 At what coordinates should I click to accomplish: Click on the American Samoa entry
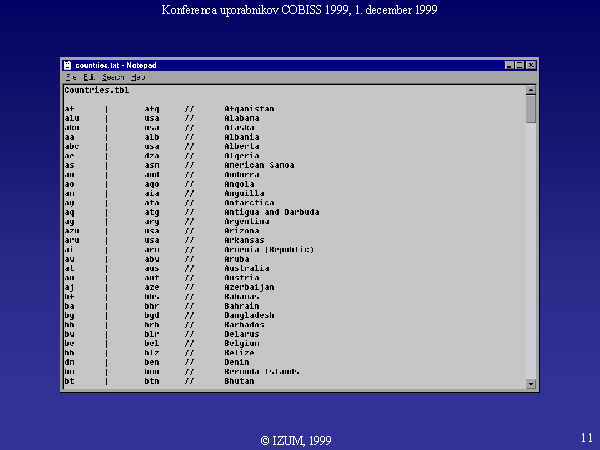pyautogui.click(x=259, y=165)
